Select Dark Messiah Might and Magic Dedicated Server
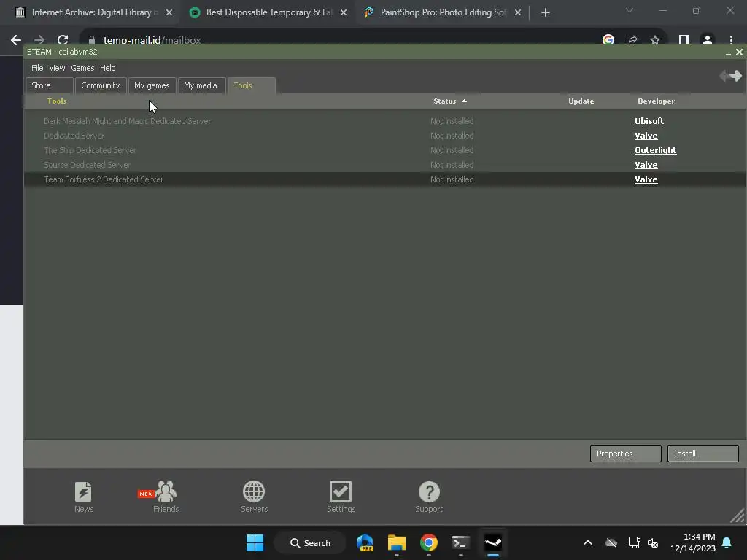This screenshot has width=747, height=560. [385, 121]
